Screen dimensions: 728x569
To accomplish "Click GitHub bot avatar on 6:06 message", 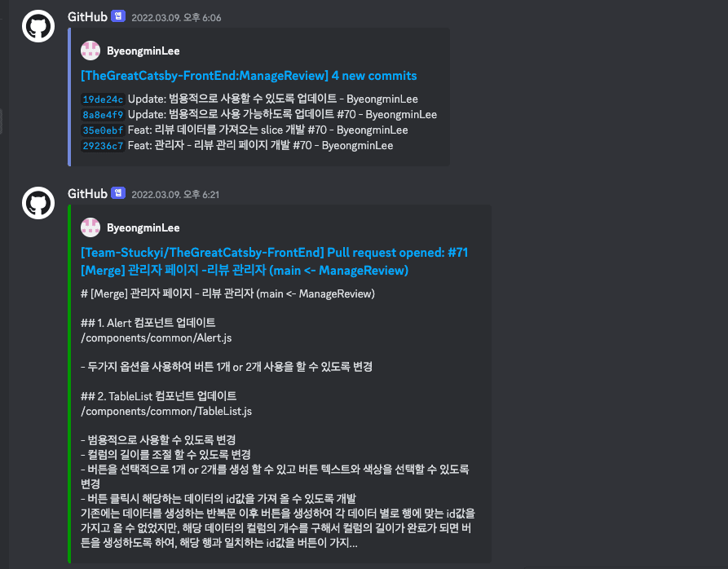I will click(38, 26).
